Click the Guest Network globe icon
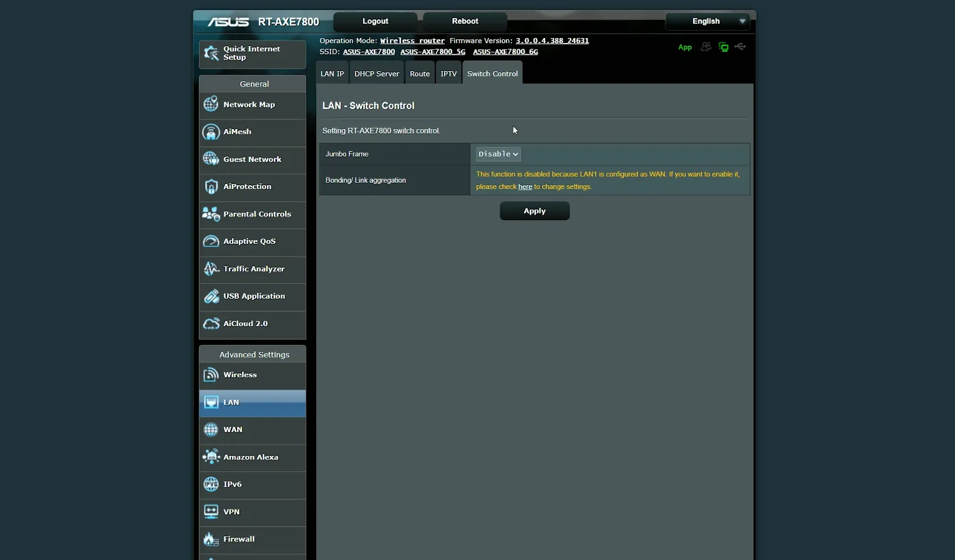The width and height of the screenshot is (955, 560). point(211,159)
